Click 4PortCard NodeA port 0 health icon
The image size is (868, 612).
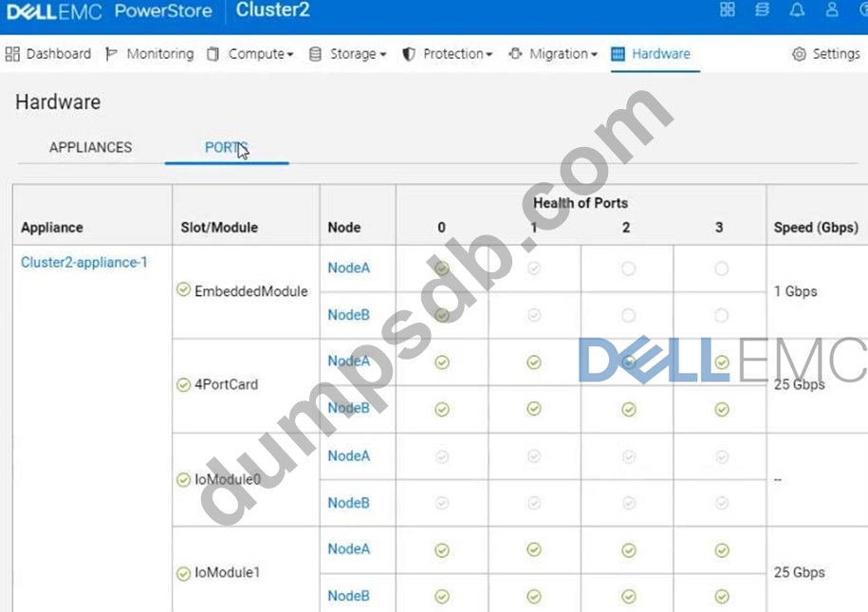click(441, 362)
